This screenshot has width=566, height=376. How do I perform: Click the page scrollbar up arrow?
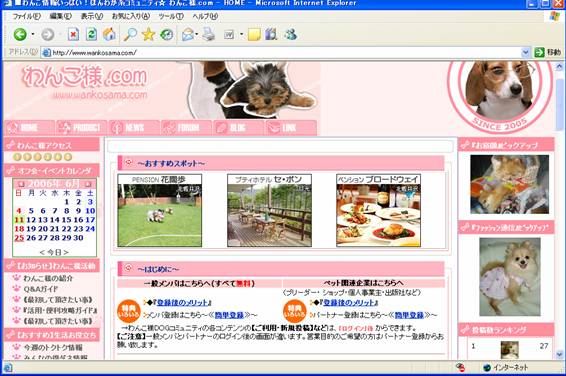[x=559, y=66]
